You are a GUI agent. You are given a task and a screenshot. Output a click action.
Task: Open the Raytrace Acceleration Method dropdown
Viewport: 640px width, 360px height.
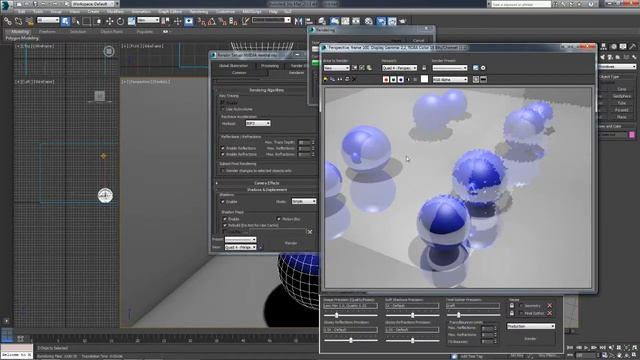point(258,123)
